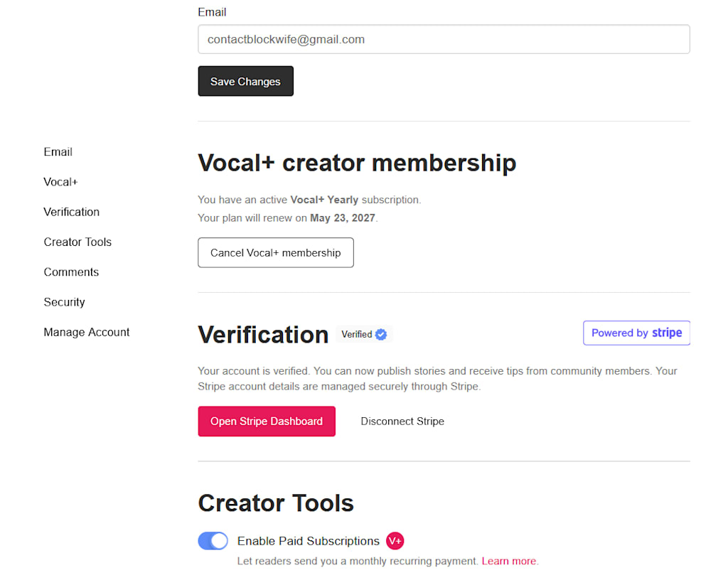The height and width of the screenshot is (580, 728).
Task: Open Stripe Dashboard
Action: tap(267, 421)
